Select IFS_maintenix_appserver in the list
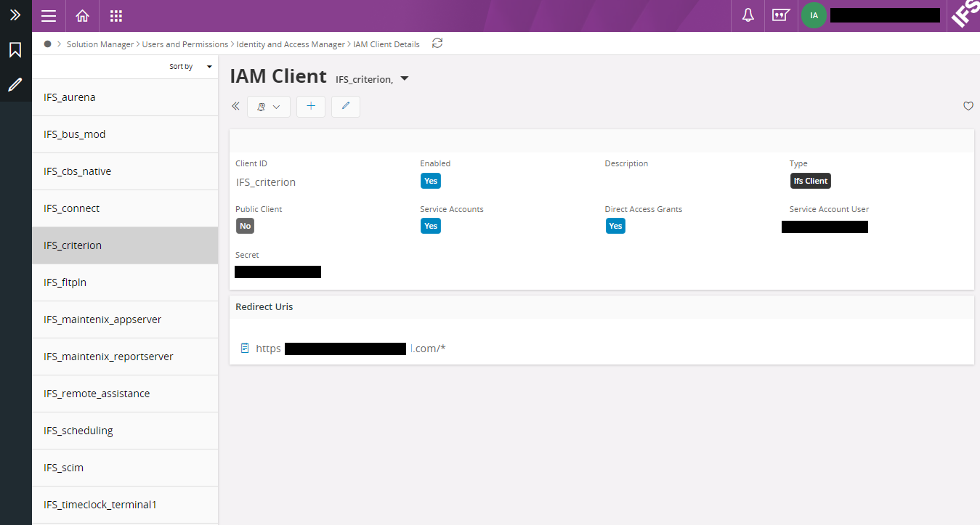Viewport: 980px width, 525px height. coord(125,320)
